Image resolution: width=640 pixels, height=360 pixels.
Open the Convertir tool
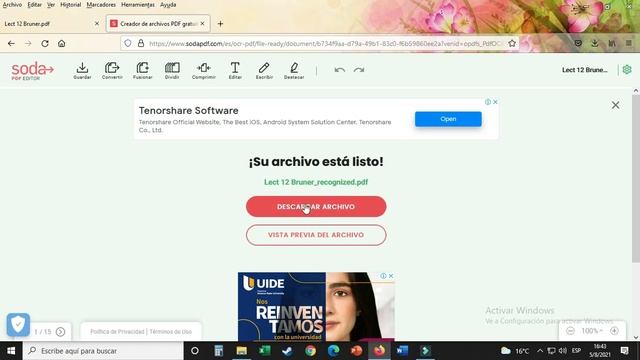point(112,70)
